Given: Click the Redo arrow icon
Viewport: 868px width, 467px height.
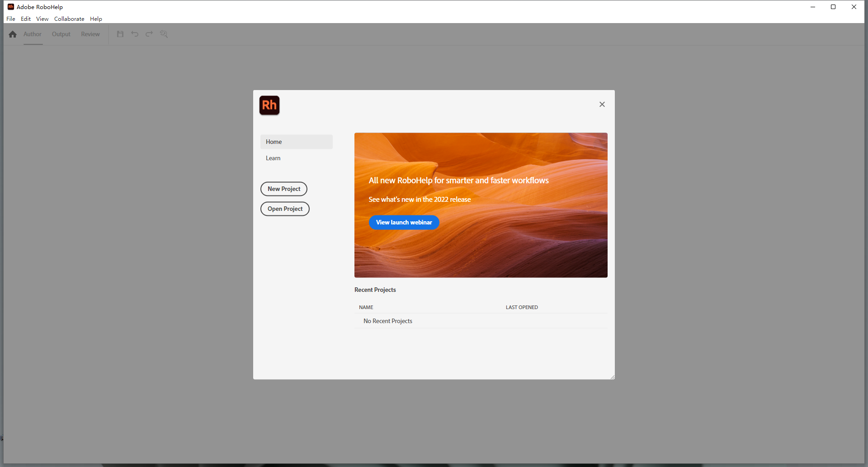Looking at the screenshot, I should [149, 34].
